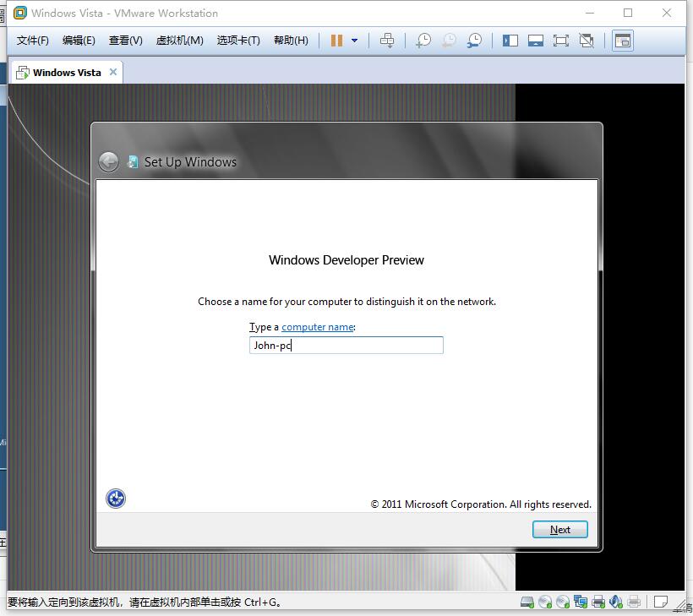Click the network adapter status icon
693x616 pixels.
coord(581,602)
